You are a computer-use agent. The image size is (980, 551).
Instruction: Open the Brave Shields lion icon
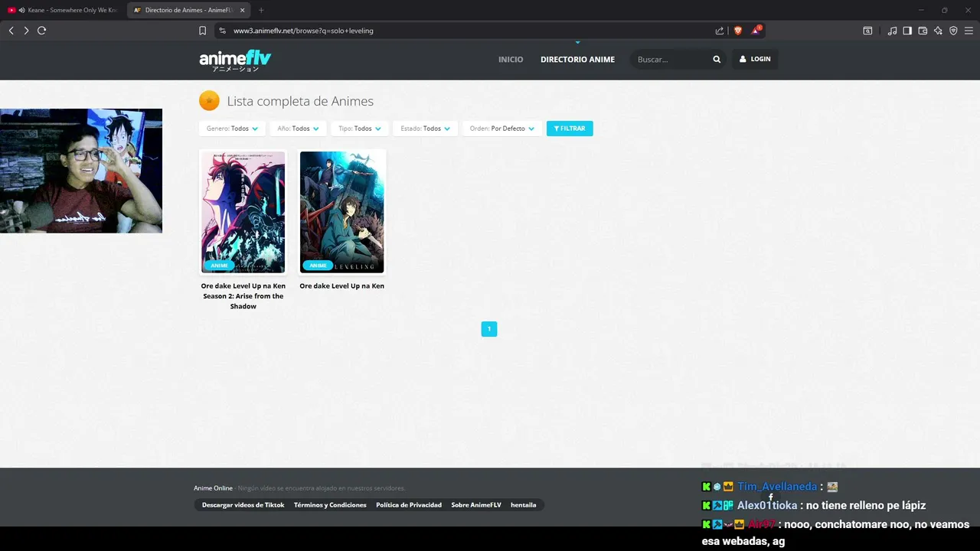tap(738, 31)
